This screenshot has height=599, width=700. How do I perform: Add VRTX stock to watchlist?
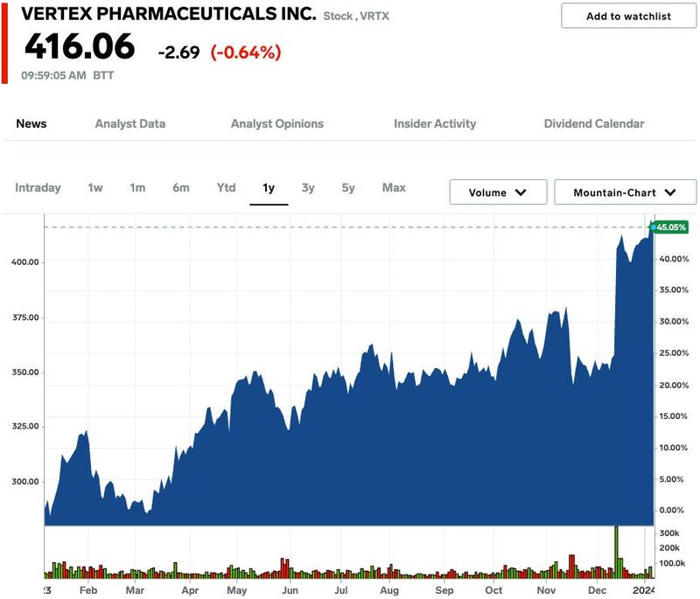(628, 16)
